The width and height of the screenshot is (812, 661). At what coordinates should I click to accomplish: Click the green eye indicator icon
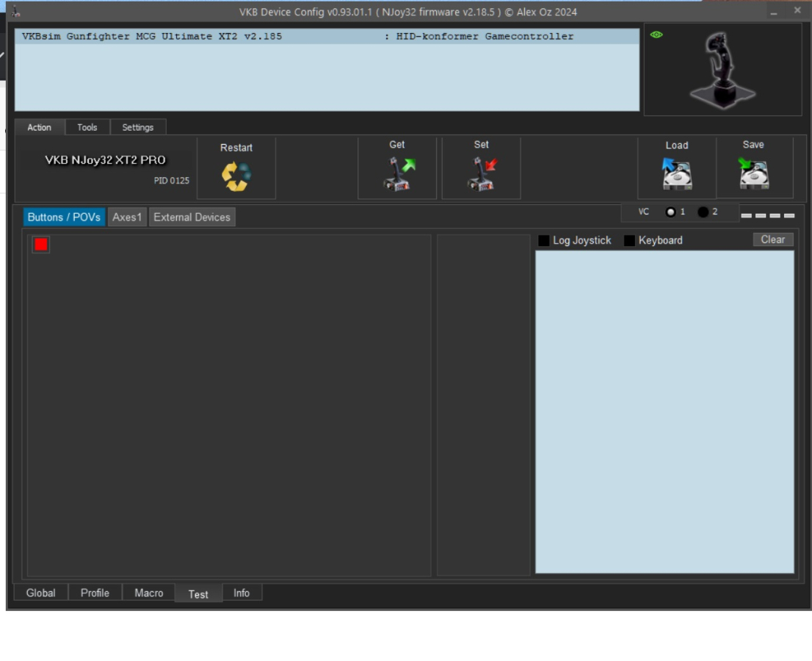(656, 35)
